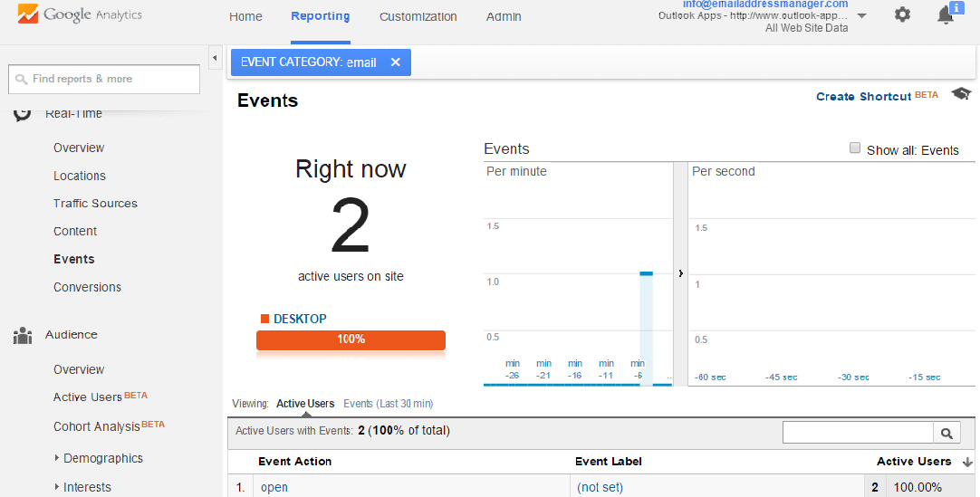
Task: Expand the chart divider arrow
Action: point(680,272)
